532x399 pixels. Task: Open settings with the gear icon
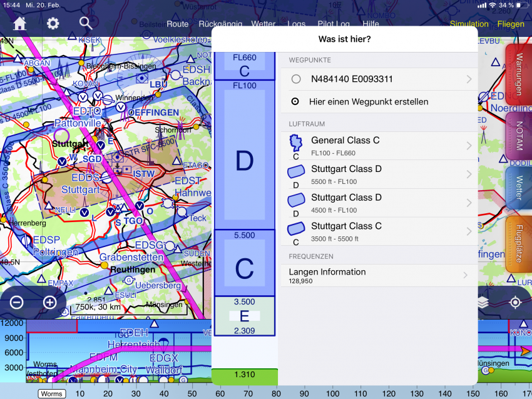pyautogui.click(x=53, y=24)
